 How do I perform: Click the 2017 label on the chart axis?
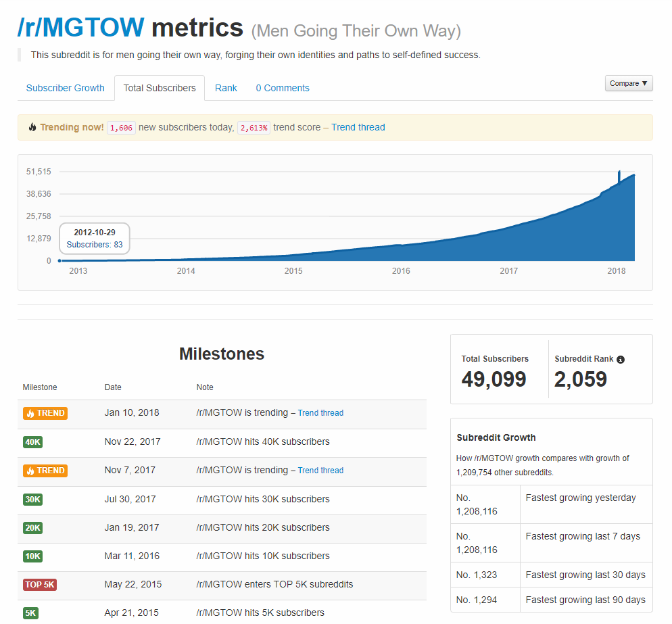[x=508, y=271]
